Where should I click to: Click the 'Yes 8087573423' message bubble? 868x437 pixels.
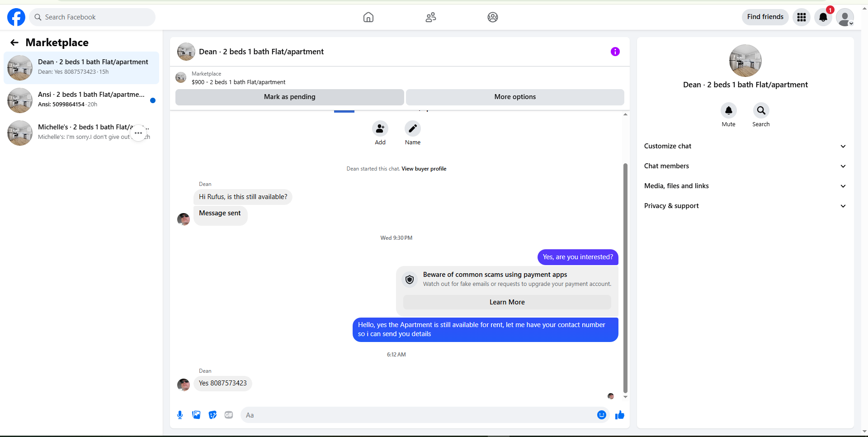223,383
